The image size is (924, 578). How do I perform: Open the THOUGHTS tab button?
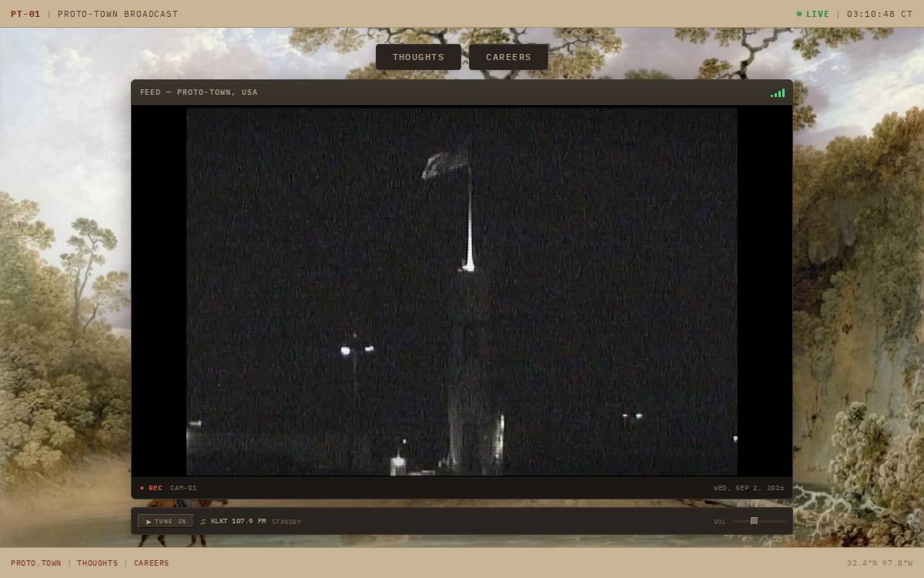[418, 57]
